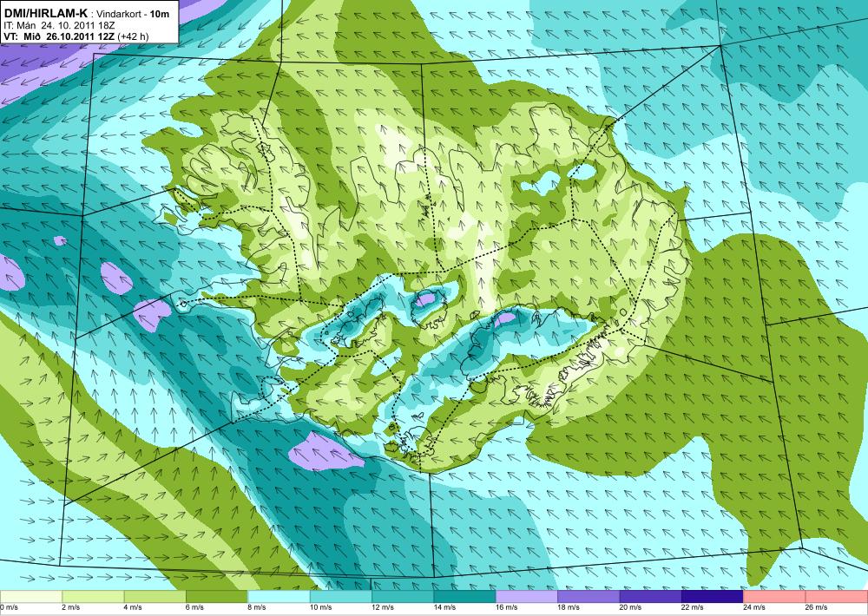Click the medium teal 12–14 m/s legend swatch
Viewport: 868px width, 616px height.
pyautogui.click(x=403, y=597)
